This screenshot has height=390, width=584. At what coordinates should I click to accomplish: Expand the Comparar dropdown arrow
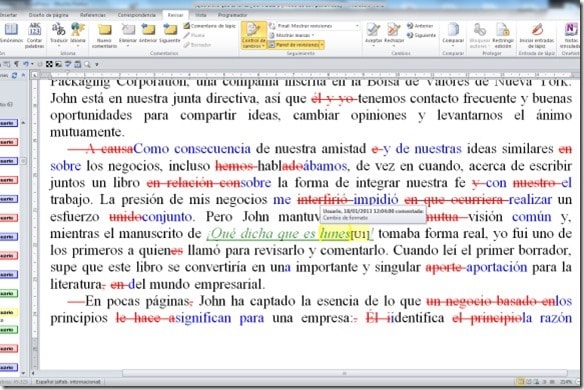click(x=453, y=46)
